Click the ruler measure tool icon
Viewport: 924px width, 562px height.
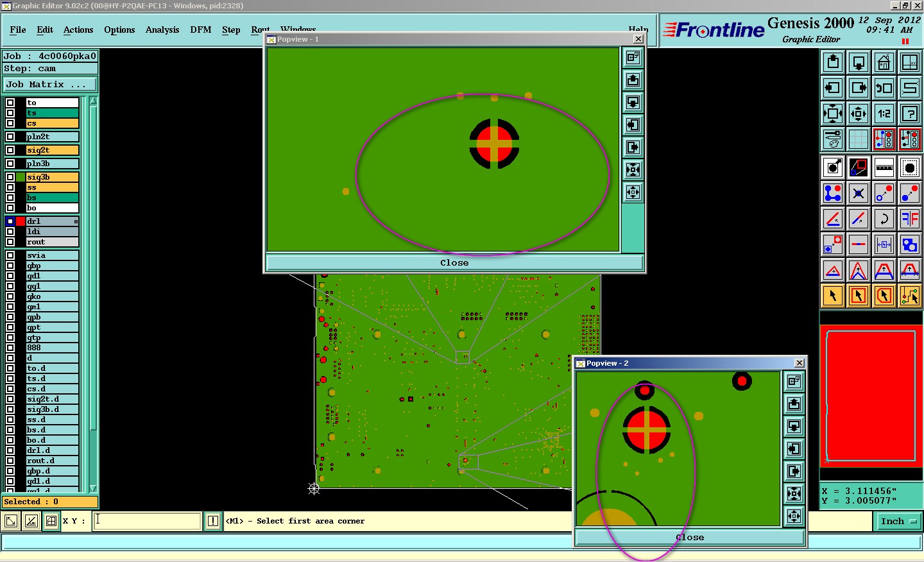pos(884,167)
